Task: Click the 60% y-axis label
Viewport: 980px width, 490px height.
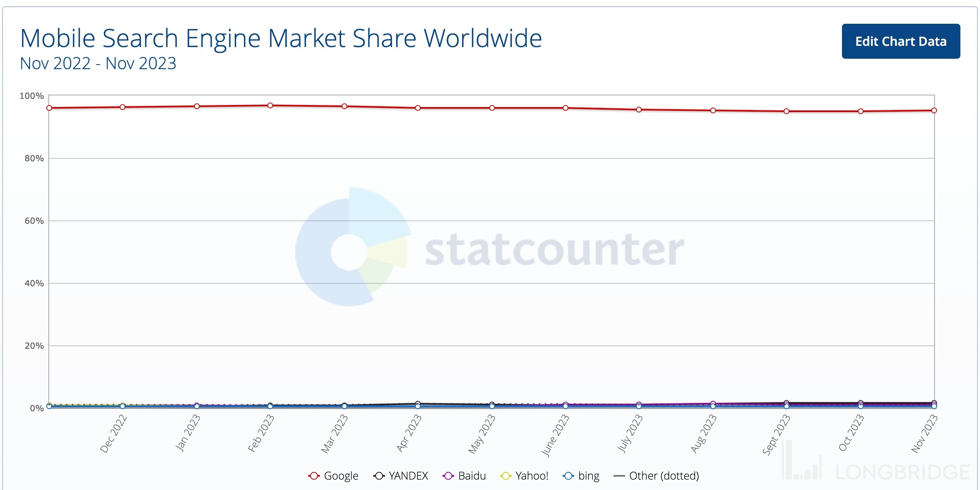Action: [34, 221]
